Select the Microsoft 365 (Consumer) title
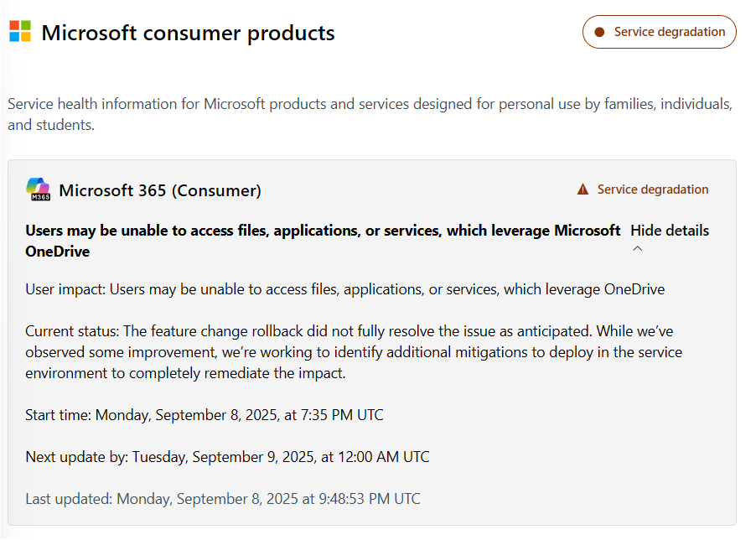The width and height of the screenshot is (756, 540). click(160, 190)
